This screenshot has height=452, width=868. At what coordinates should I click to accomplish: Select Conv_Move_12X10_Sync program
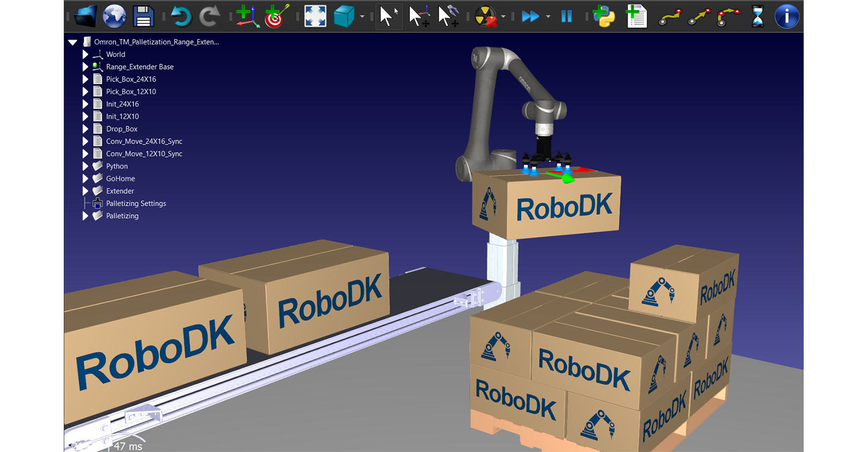pos(144,154)
